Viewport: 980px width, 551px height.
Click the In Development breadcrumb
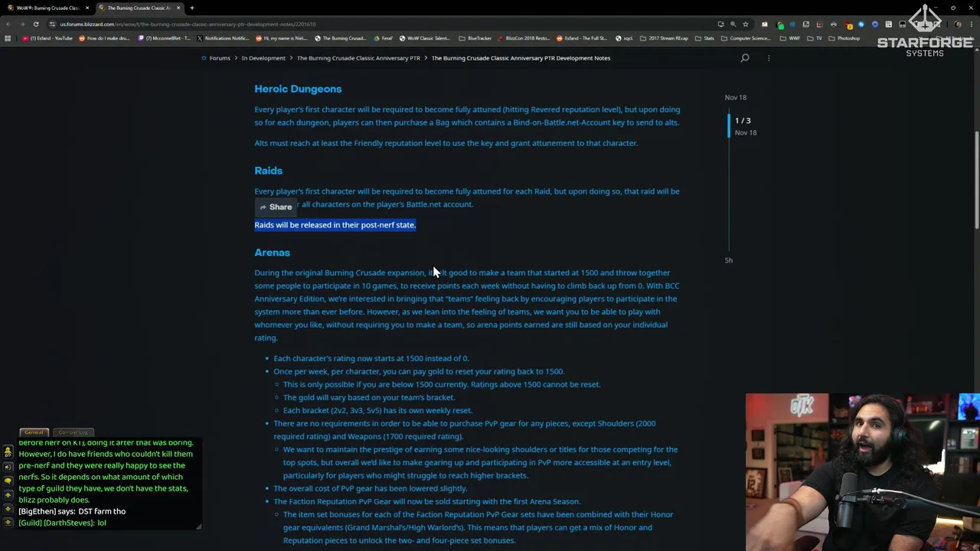(263, 58)
